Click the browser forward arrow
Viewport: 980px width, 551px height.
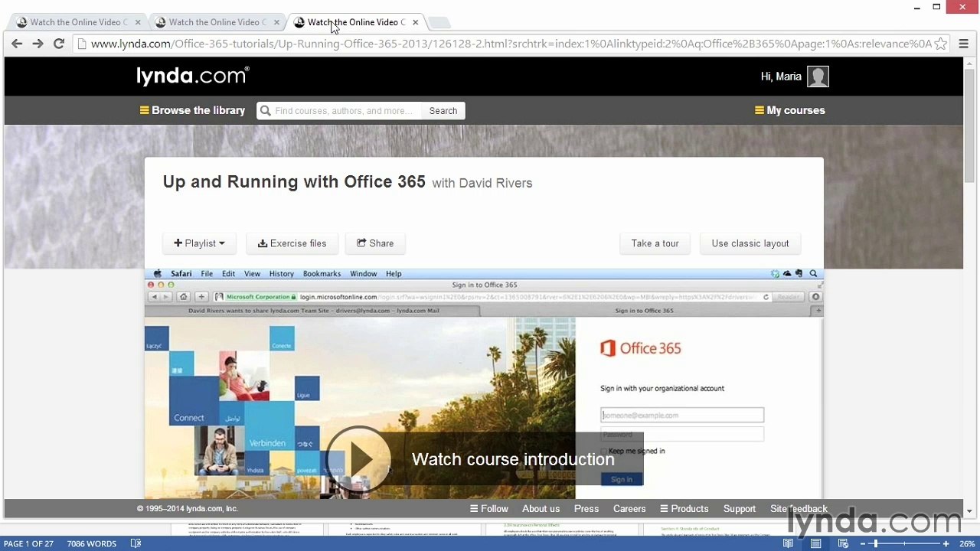[38, 44]
